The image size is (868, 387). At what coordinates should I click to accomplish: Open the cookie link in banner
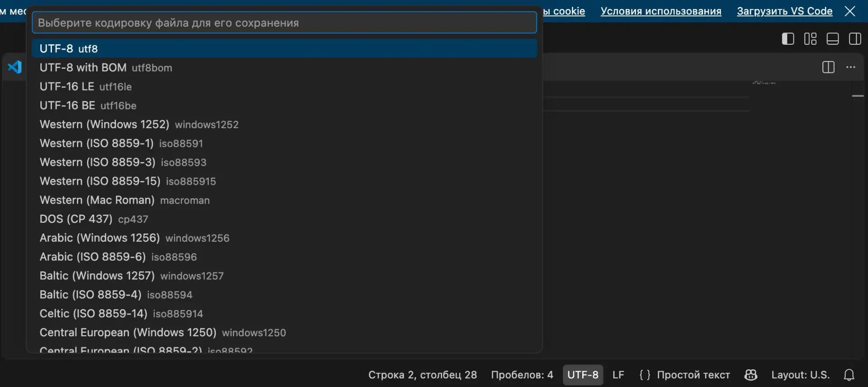[x=564, y=11]
